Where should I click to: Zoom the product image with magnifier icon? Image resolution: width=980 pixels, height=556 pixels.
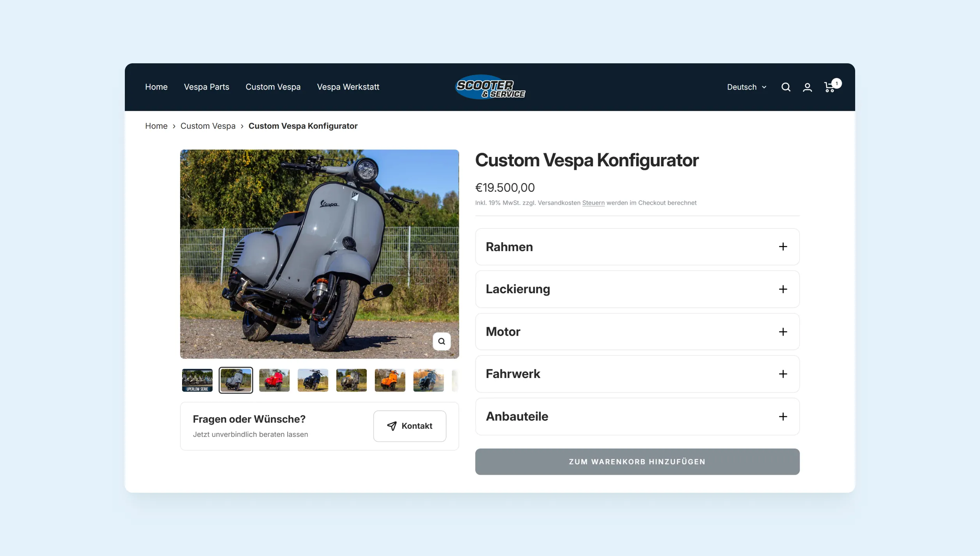click(x=441, y=341)
